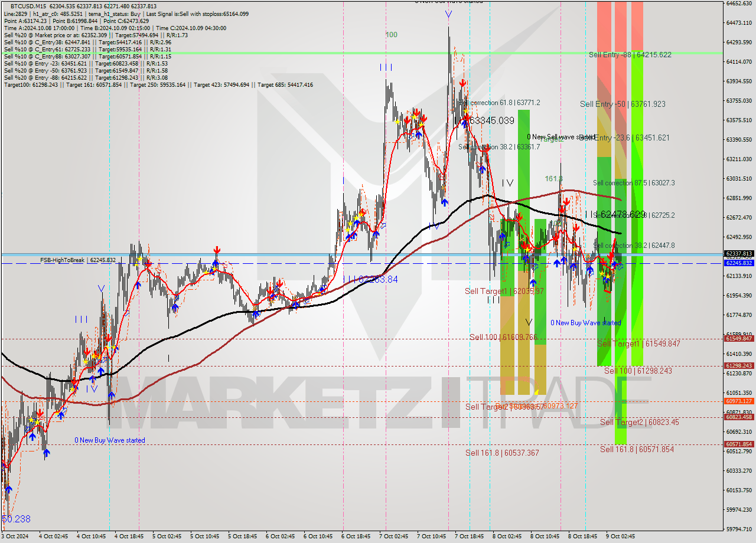Click the 'Sell correction 38.2 | 63361.7' label
The image size is (756, 543).
tap(499, 147)
